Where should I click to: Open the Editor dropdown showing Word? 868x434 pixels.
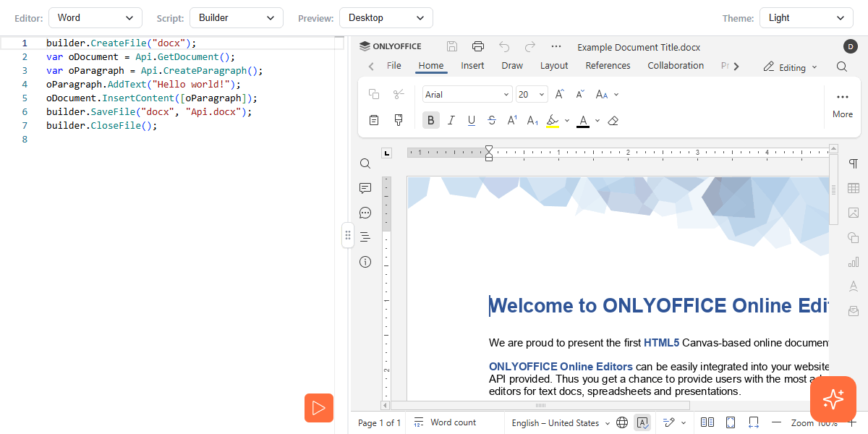pos(95,17)
